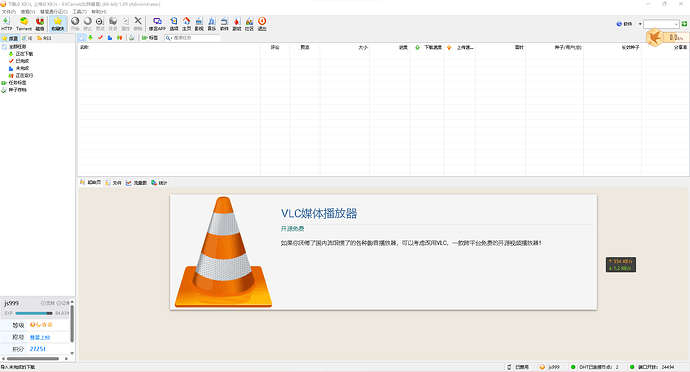The width and height of the screenshot is (690, 372).
Task: Sort by Size column header
Action: coord(345,47)
